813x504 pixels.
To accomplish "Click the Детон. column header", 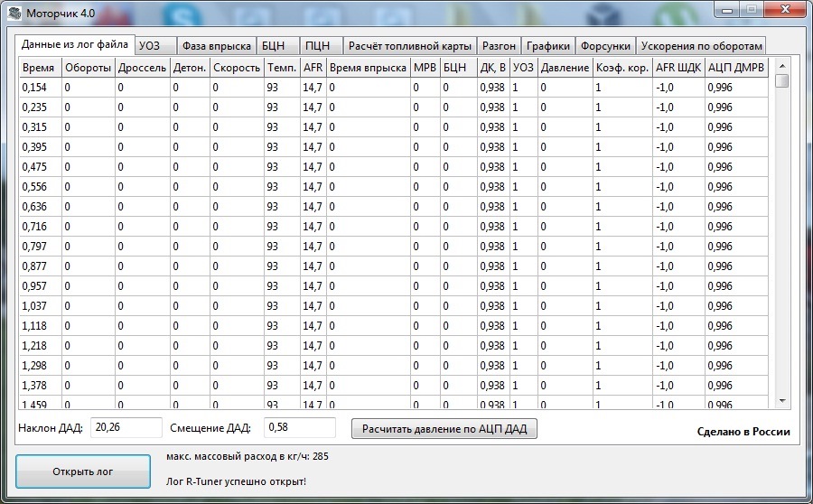I will click(190, 68).
